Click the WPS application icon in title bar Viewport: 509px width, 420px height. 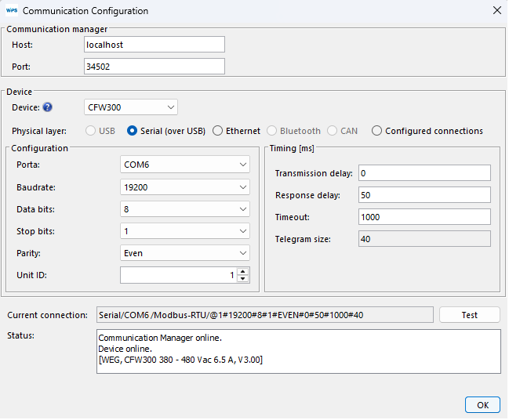click(x=11, y=11)
